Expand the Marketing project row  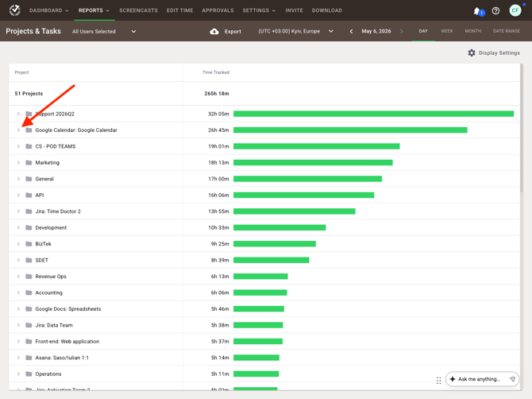(x=18, y=163)
